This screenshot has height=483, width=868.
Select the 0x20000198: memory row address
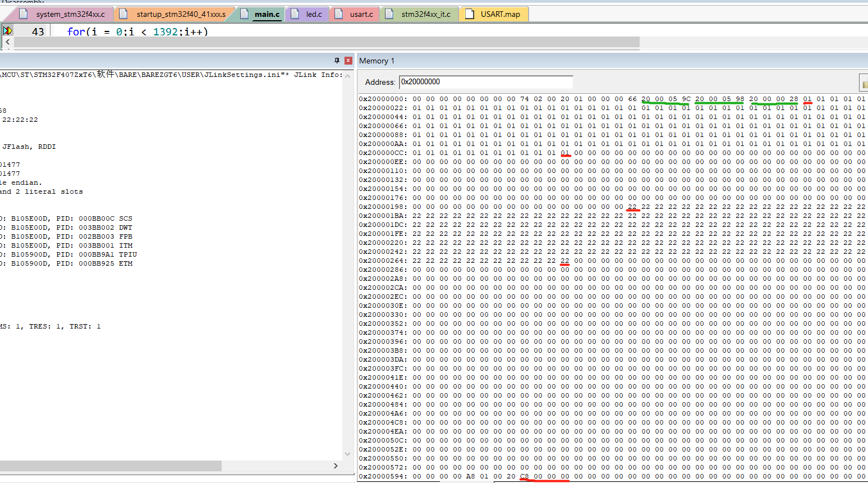(x=383, y=207)
